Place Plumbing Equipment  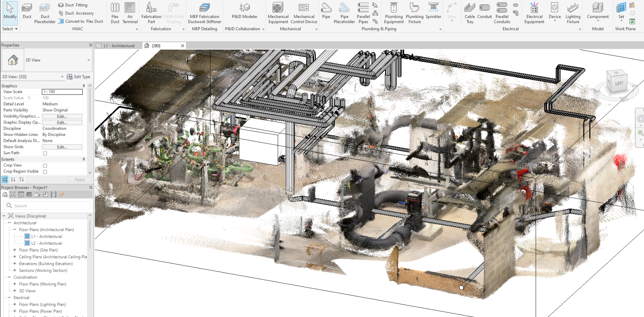pos(394,13)
